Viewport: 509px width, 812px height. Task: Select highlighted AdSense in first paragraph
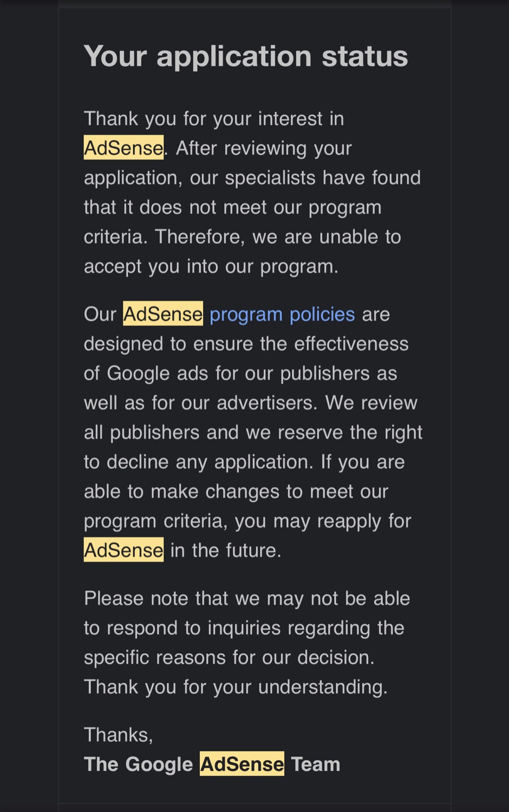pos(123,148)
